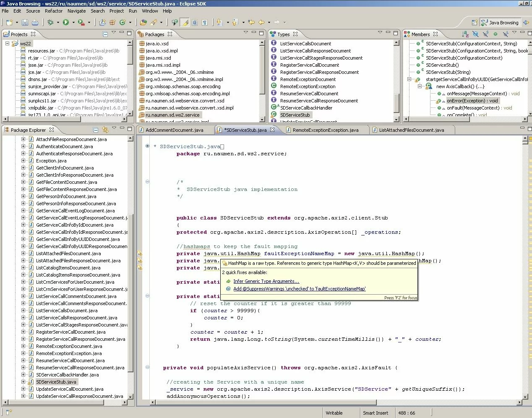Select ru.naumen.sd.webservice.convert.xsd in the Packages list
532x418 pixels.
[185, 101]
